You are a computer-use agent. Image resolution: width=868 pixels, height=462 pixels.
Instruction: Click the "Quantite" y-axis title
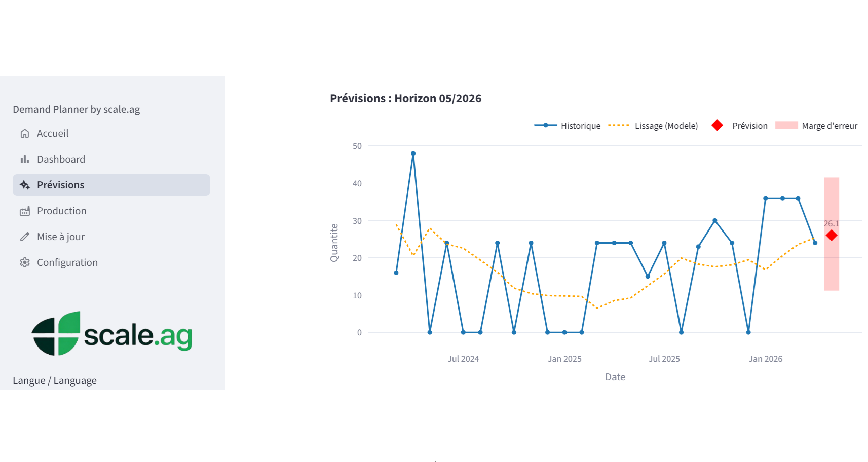(x=334, y=243)
